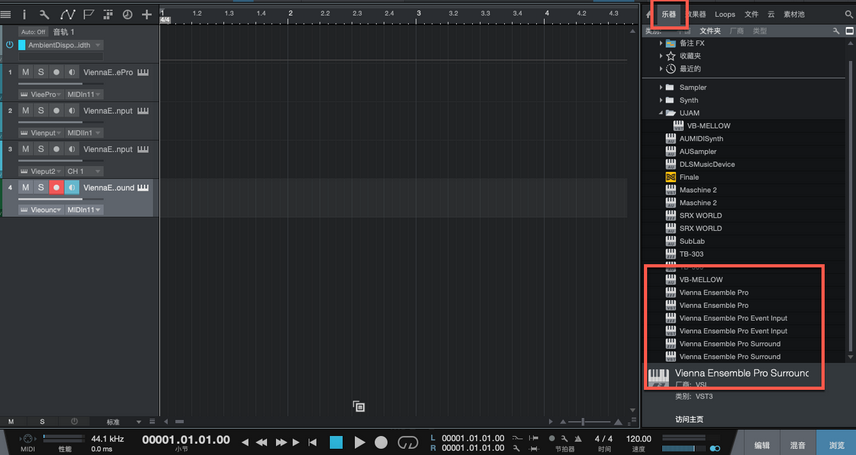
Task: Click the cyan color swatch on 音轨 1
Action: point(22,45)
